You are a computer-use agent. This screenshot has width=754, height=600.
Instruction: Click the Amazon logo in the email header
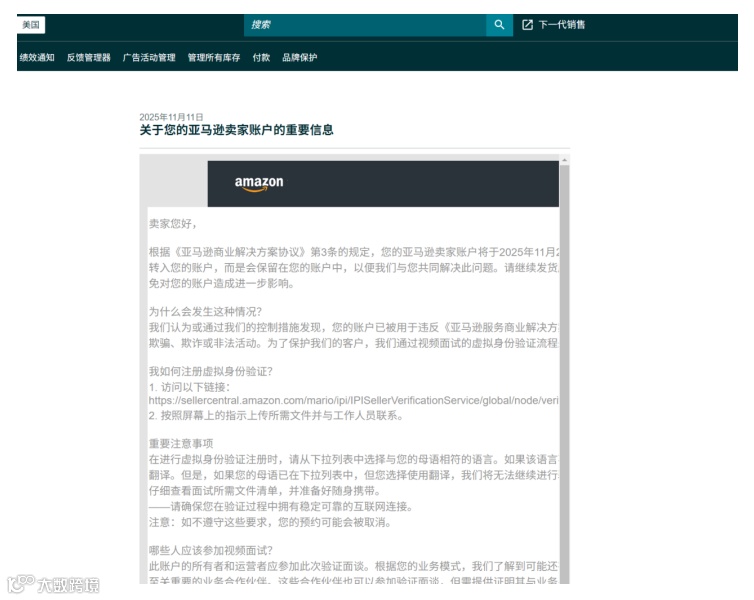[259, 183]
